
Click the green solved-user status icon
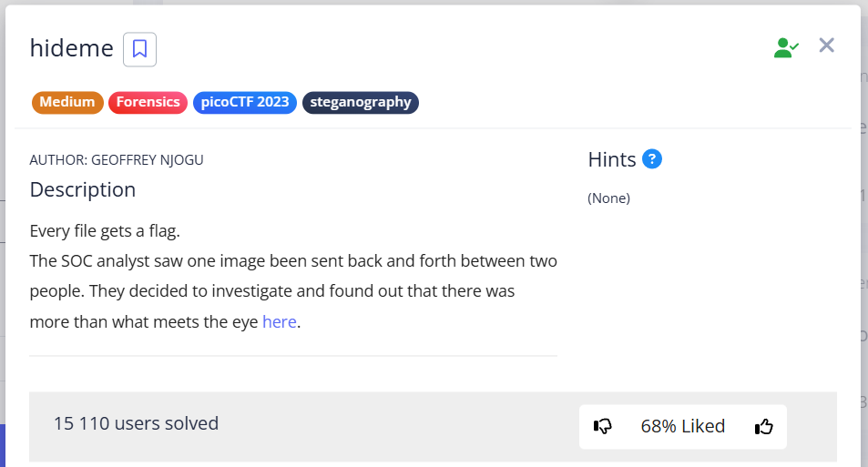[x=785, y=48]
